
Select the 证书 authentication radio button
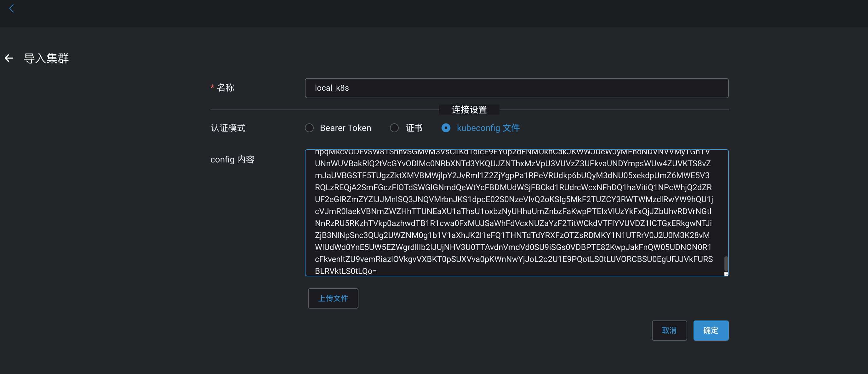point(394,128)
